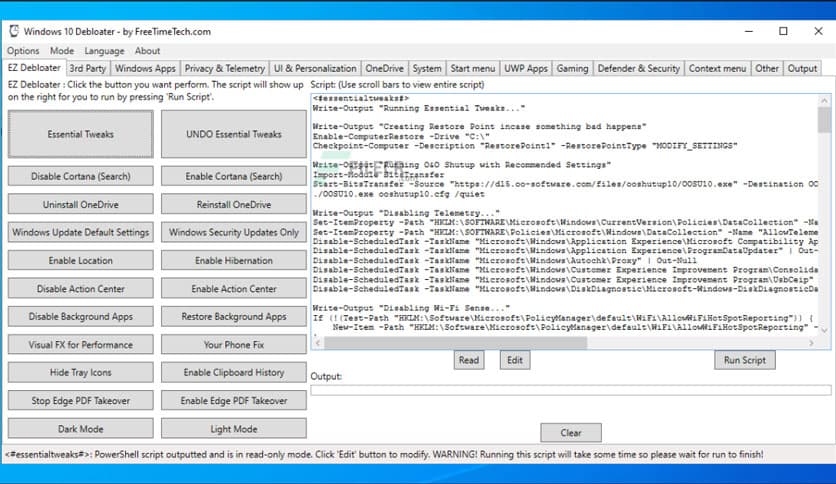Switch to the Context menu tab
This screenshot has width=836, height=484.
tap(717, 68)
